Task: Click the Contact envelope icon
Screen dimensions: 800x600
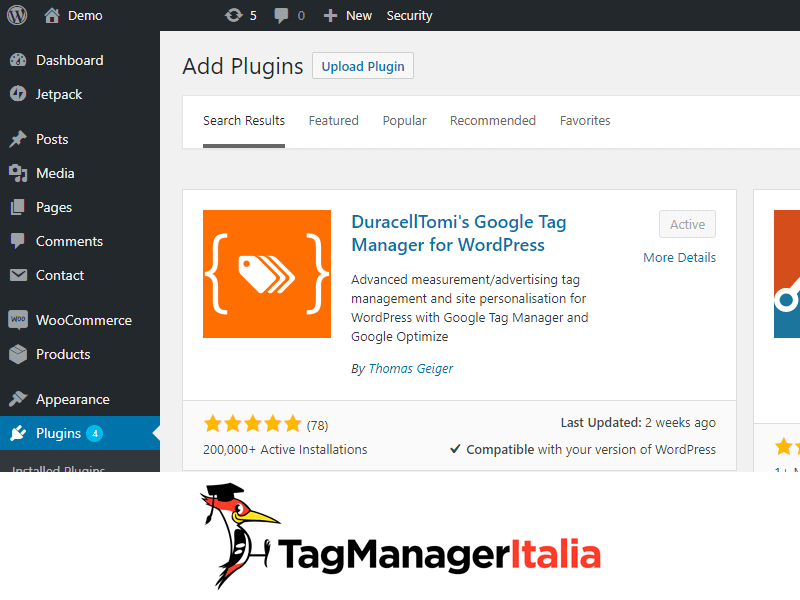Action: [x=18, y=275]
